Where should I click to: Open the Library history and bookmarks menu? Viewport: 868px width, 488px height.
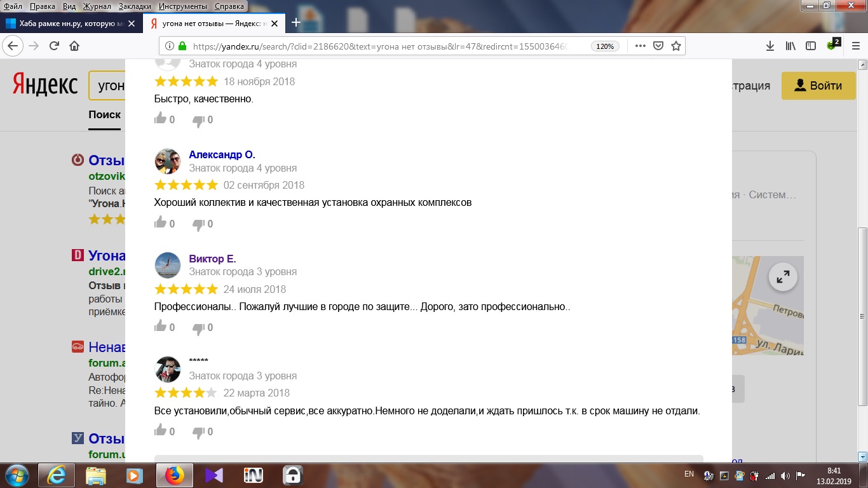coord(790,46)
